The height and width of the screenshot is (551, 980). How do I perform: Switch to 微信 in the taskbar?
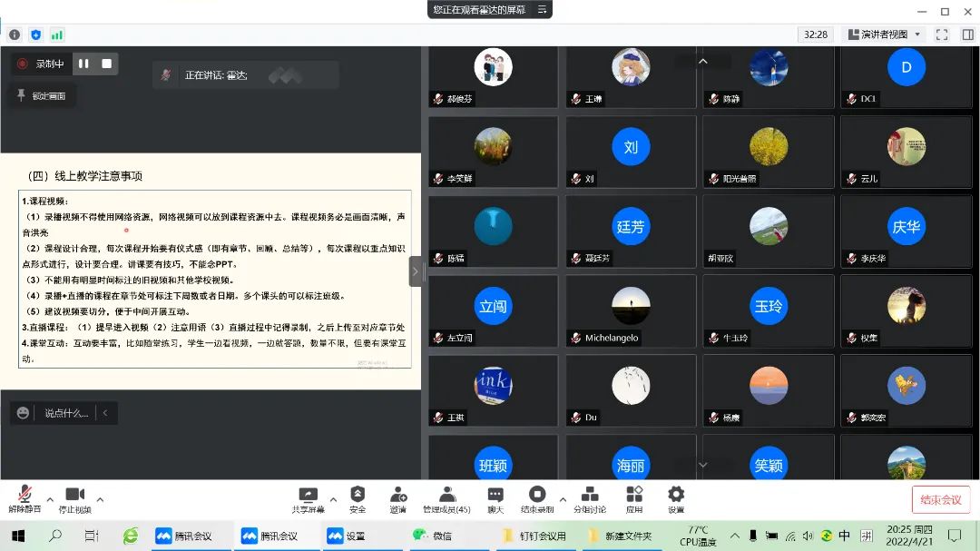point(433,536)
